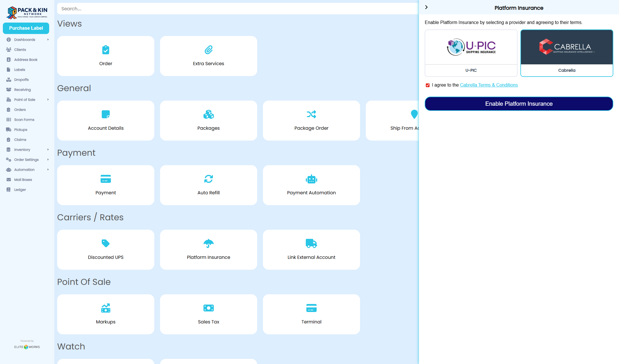The width and height of the screenshot is (619, 364).
Task: Open the Markups chart icon
Action: tap(106, 308)
